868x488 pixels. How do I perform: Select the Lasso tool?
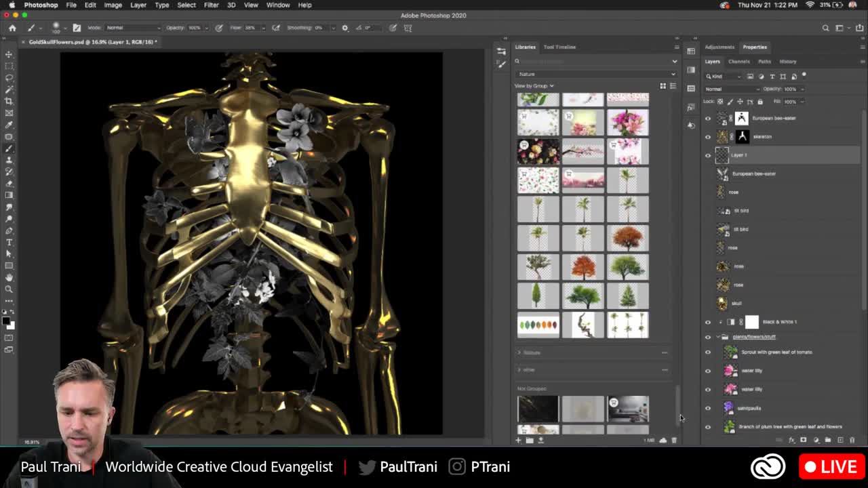(9, 77)
